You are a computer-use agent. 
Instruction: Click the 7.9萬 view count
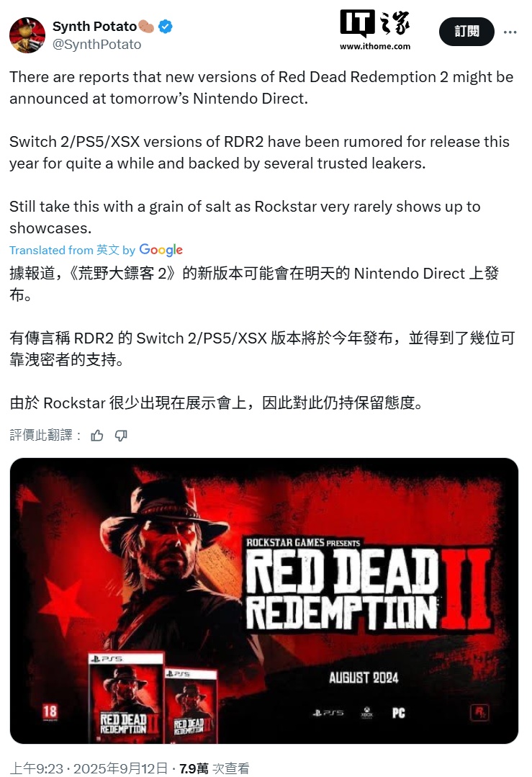194,768
